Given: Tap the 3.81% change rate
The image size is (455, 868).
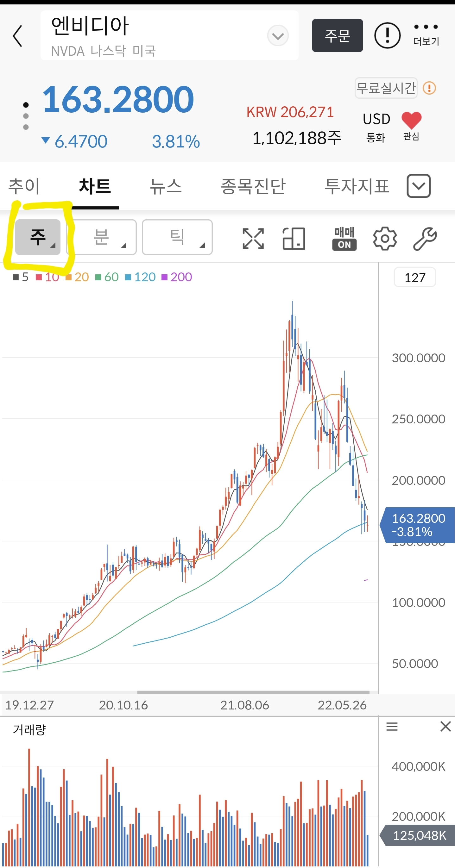Looking at the screenshot, I should click(176, 141).
